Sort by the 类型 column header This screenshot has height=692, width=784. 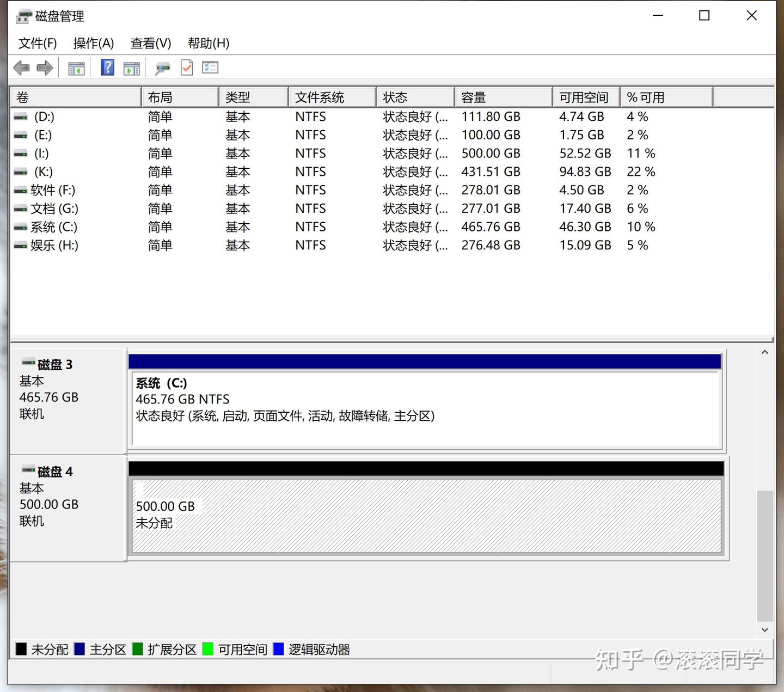pos(254,97)
